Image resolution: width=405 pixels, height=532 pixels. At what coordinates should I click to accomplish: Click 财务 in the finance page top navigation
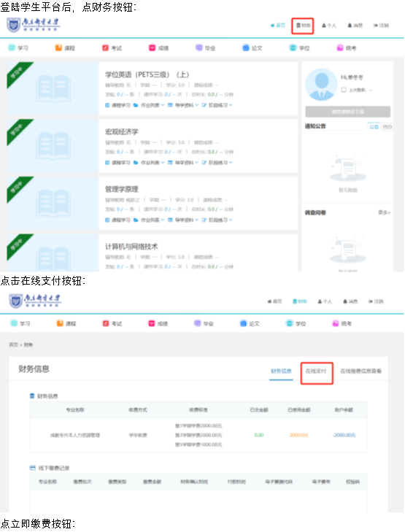300,301
